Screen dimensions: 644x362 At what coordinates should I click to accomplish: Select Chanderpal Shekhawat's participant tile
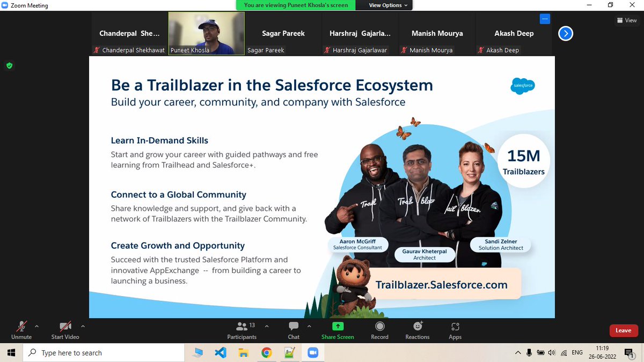pos(129,33)
